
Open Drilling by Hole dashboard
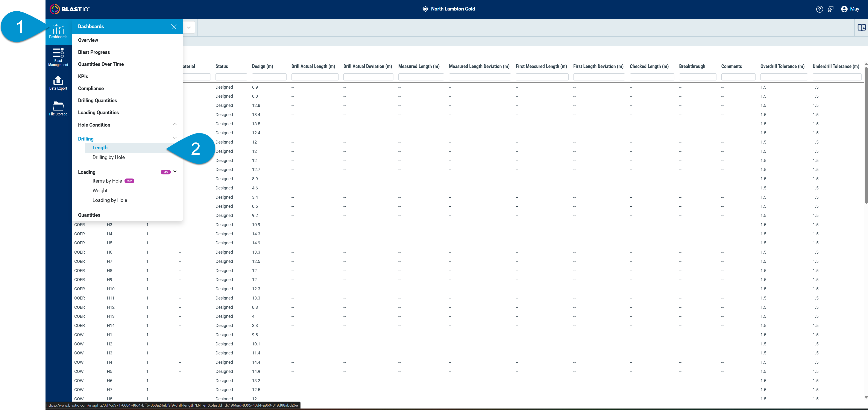[109, 157]
